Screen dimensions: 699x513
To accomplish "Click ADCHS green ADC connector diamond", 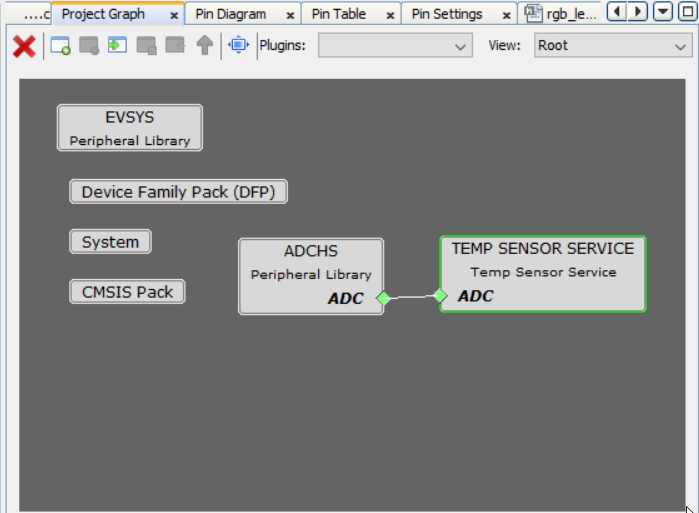I will pyautogui.click(x=383, y=298).
